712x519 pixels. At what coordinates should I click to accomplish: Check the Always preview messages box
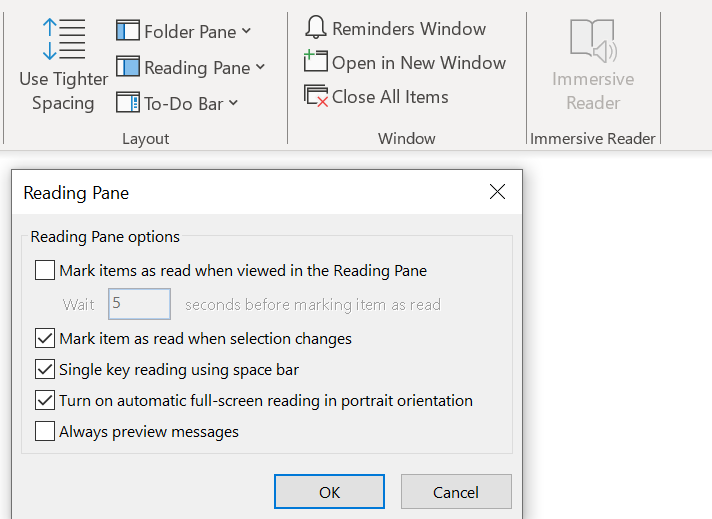45,432
